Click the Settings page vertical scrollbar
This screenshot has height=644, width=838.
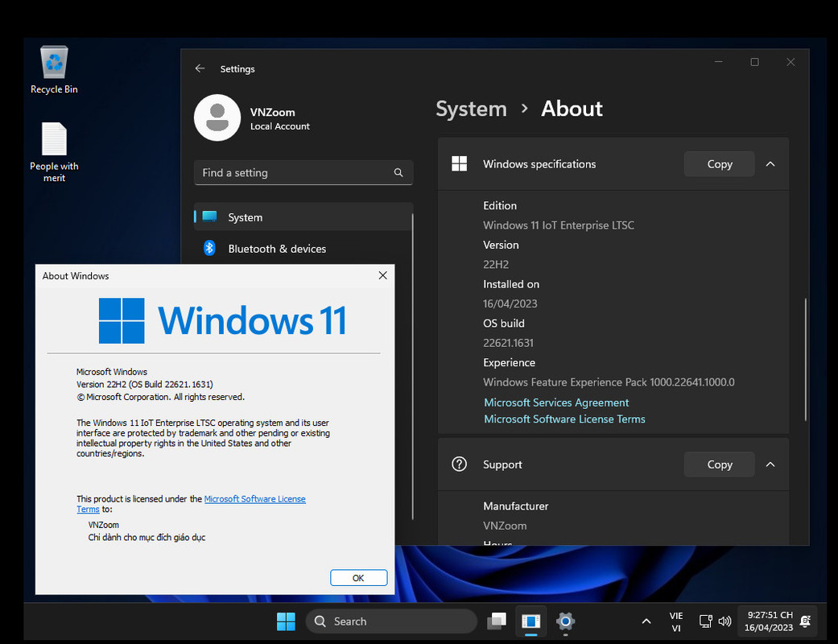(806, 358)
